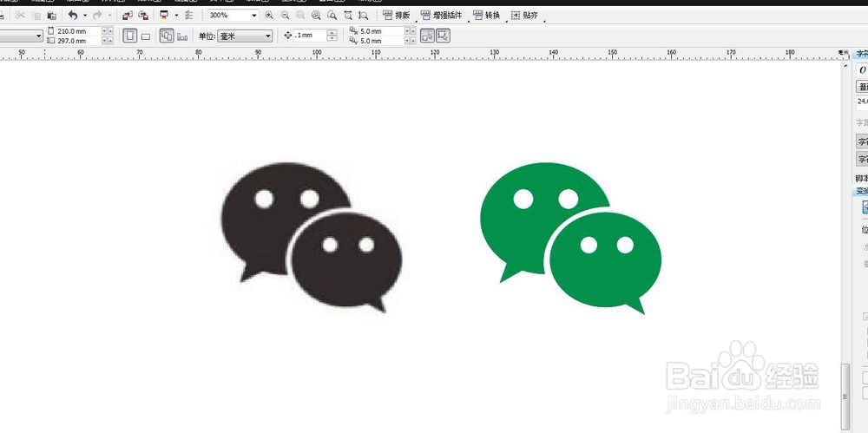This screenshot has height=433, width=868.
Task: Adjust duplicate Y distance with its stepper arrows
Action: pos(411,41)
